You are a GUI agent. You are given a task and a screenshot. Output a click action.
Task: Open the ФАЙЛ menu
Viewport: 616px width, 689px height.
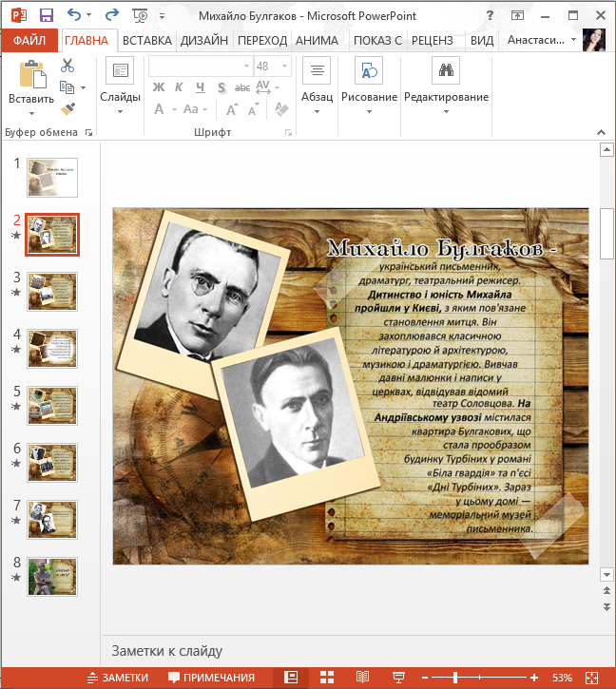pos(29,41)
